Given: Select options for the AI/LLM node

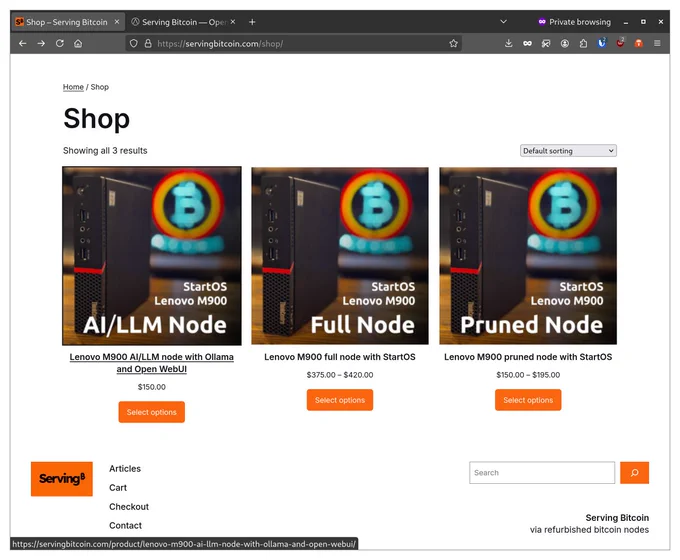Looking at the screenshot, I should pyautogui.click(x=152, y=412).
